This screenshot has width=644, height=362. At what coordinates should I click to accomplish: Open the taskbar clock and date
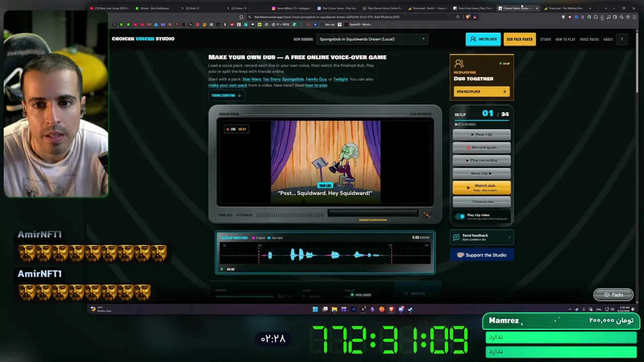tap(623, 309)
